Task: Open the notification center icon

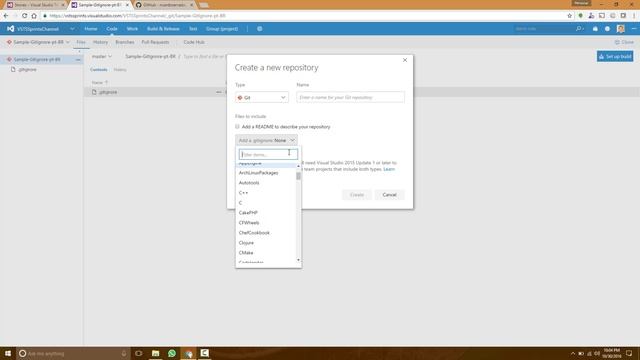Action: click(x=629, y=353)
